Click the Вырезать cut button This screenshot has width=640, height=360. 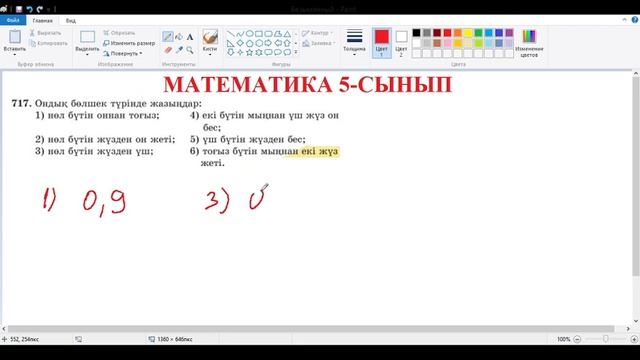45,33
